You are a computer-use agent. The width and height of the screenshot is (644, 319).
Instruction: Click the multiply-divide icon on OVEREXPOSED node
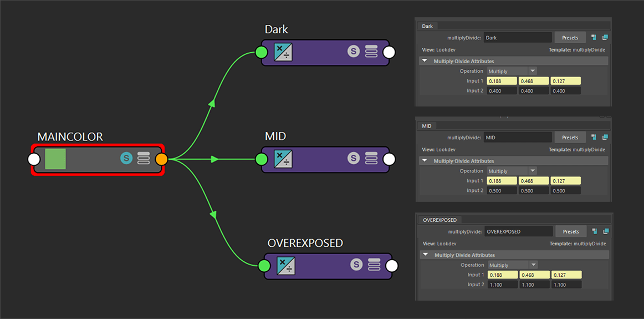click(285, 266)
